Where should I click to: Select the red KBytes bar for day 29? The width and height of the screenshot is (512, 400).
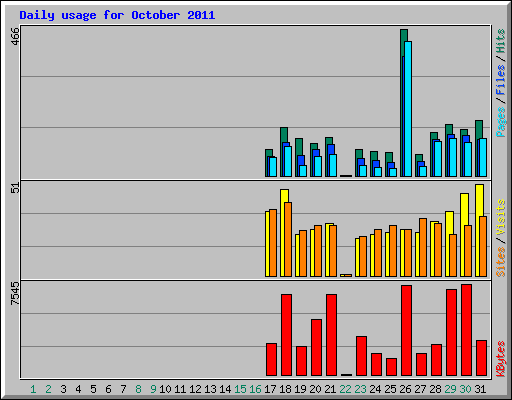(451, 332)
